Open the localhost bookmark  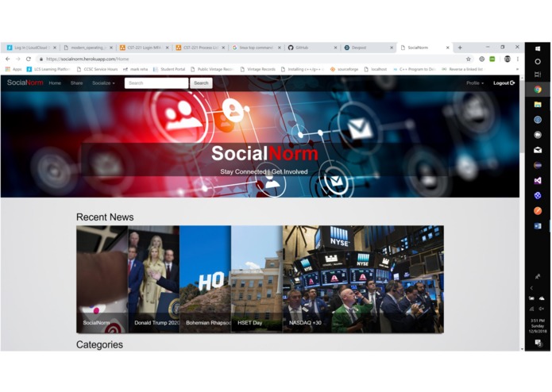[x=376, y=69]
